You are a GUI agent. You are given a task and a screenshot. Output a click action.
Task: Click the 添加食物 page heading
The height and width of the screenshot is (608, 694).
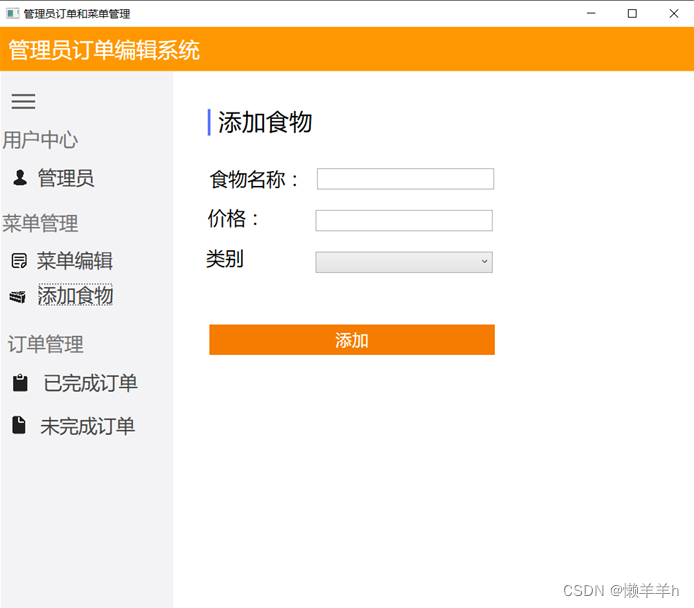click(265, 122)
